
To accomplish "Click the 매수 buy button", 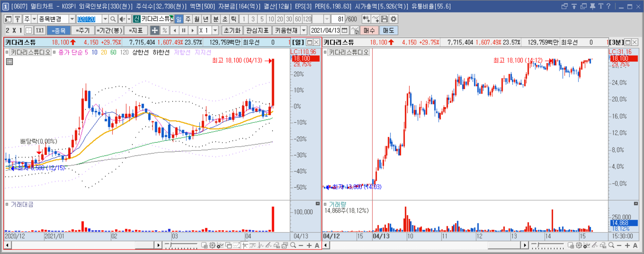I will pyautogui.click(x=369, y=30).
